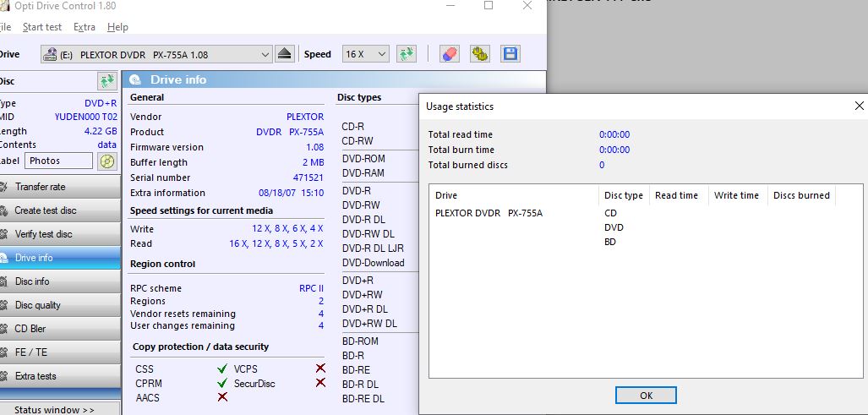This screenshot has height=415, width=868.
Task: Click the firmware version 1.08 value
Action: click(x=315, y=147)
